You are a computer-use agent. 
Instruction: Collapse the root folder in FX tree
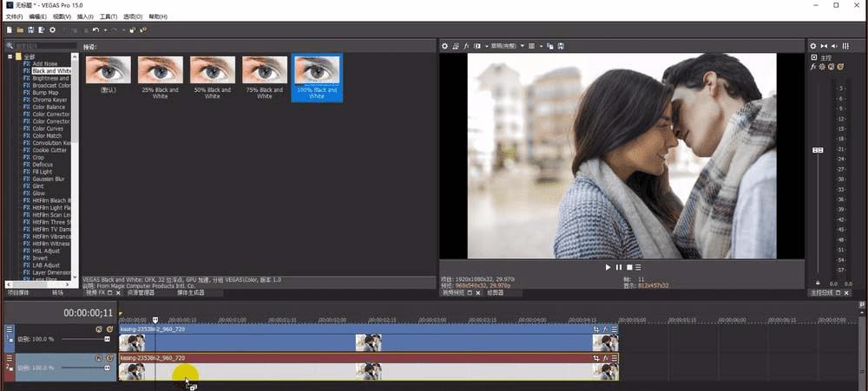click(10, 57)
